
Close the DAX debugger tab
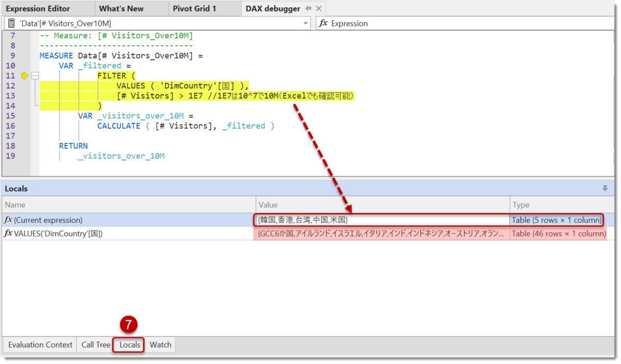(319, 9)
